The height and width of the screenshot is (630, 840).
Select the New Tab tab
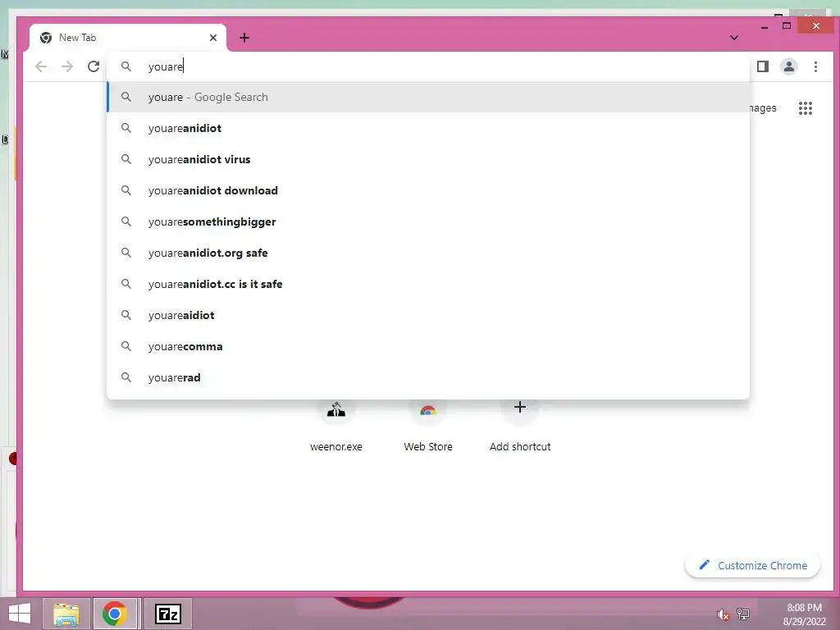[x=128, y=38]
